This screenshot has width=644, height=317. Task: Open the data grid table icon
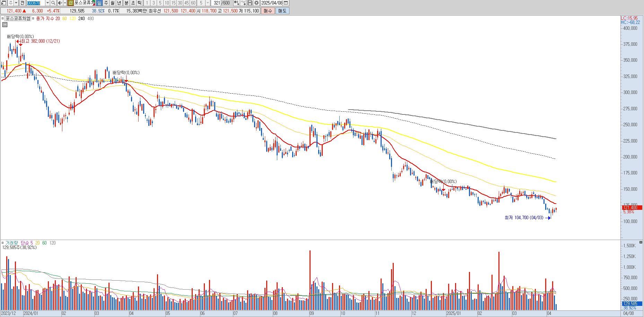coord(5,25)
